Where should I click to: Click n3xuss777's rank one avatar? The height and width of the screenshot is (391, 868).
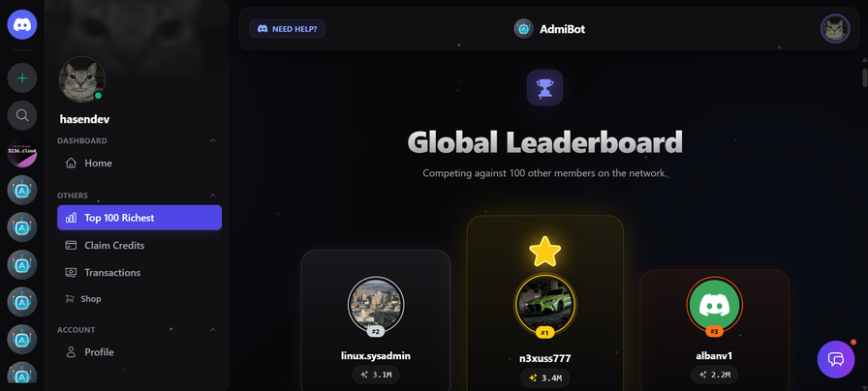pyautogui.click(x=545, y=305)
